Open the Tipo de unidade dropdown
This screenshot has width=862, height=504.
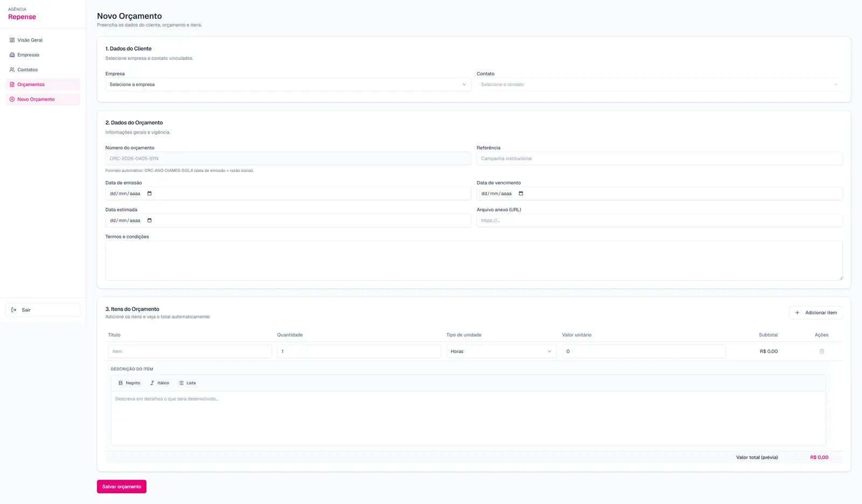(x=501, y=351)
